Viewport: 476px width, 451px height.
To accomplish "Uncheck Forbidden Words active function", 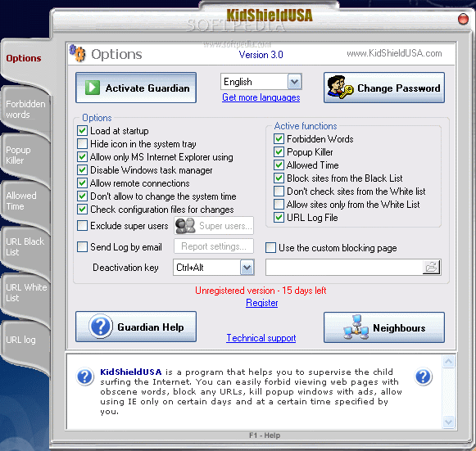I will coord(279,139).
